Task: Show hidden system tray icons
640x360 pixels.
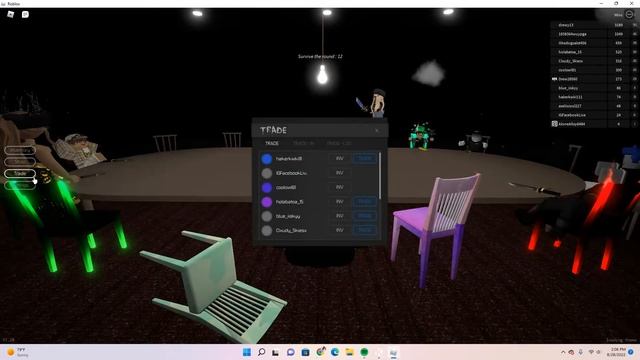Action: pos(563,352)
